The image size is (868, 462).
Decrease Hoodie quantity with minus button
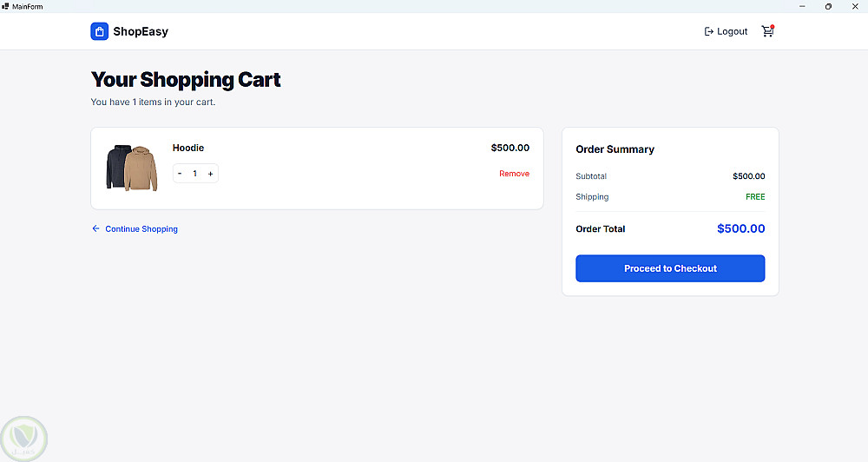(x=180, y=174)
